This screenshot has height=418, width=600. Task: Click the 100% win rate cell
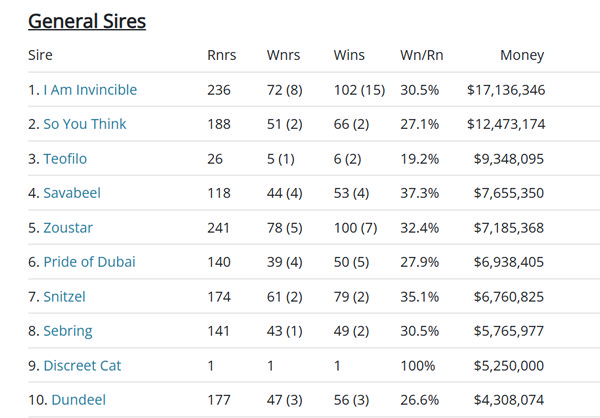click(416, 365)
